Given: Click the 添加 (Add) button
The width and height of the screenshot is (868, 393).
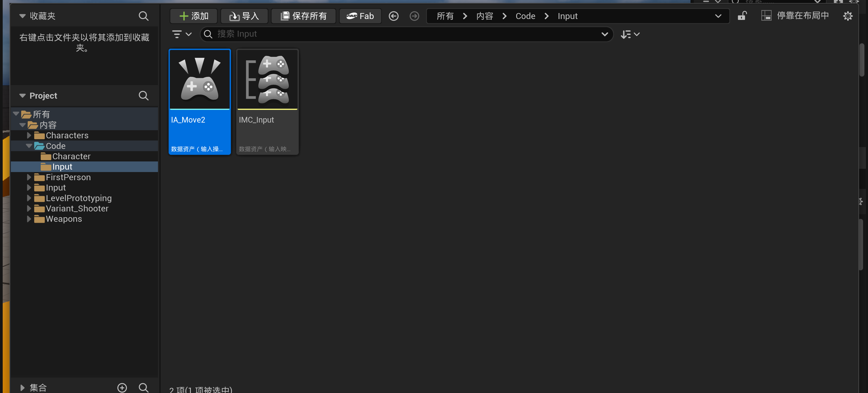Looking at the screenshot, I should [x=194, y=16].
